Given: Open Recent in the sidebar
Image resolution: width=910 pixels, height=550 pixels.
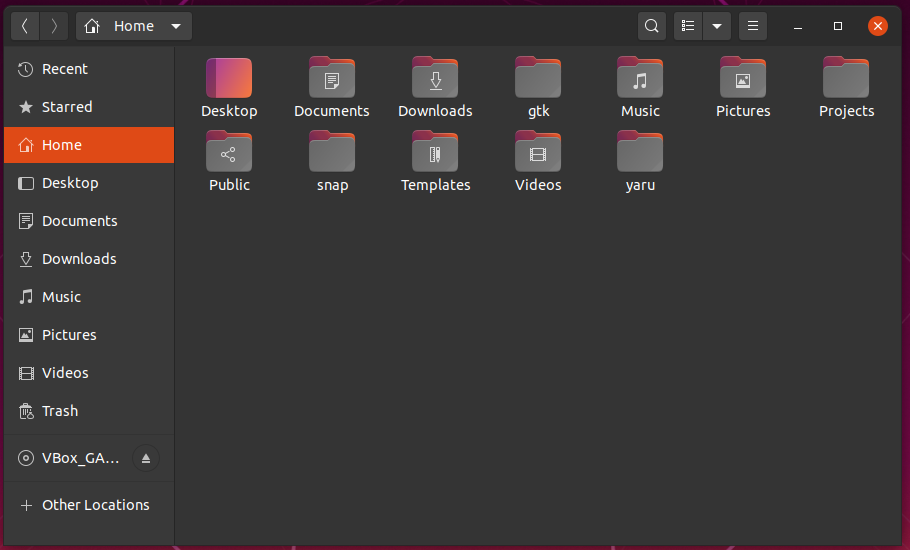Looking at the screenshot, I should (x=89, y=69).
